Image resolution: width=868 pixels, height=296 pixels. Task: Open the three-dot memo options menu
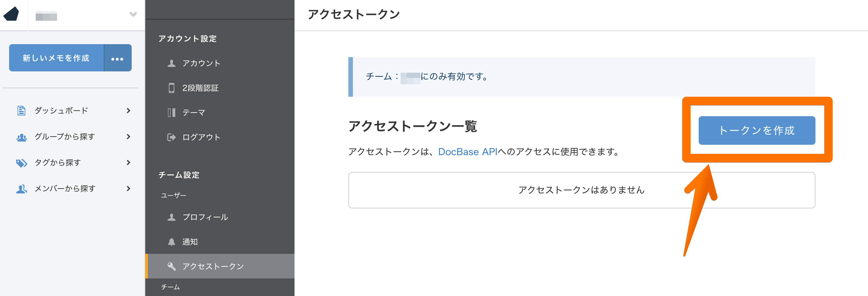117,59
